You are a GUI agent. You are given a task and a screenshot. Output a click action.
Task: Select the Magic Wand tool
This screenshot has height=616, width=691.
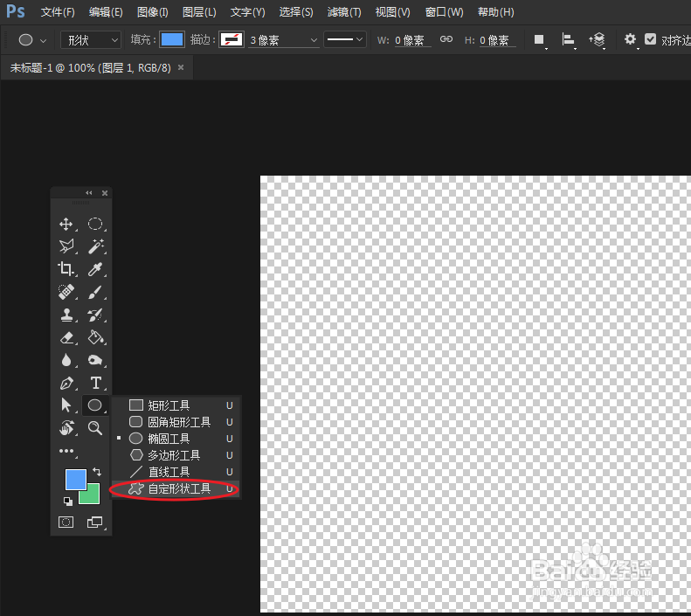[x=95, y=246]
